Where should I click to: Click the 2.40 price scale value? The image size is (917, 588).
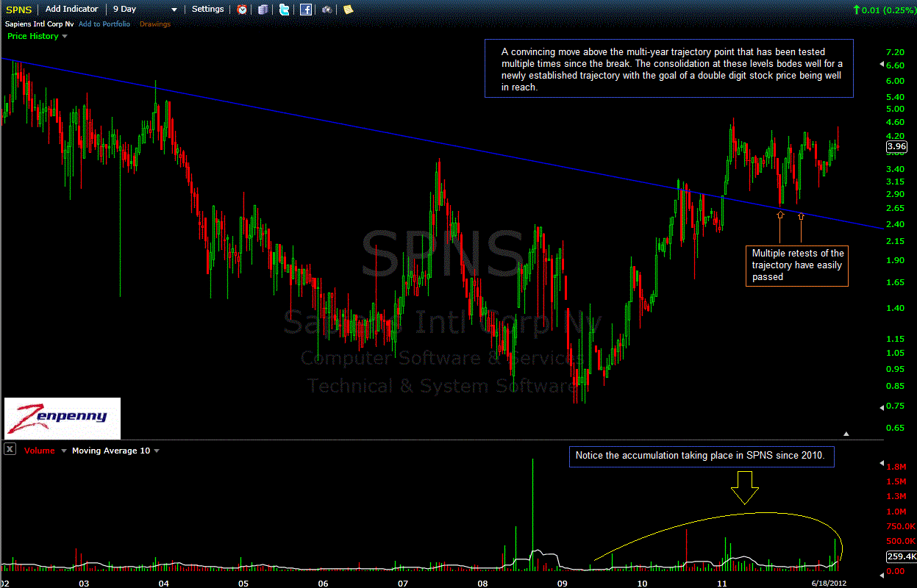pos(895,224)
